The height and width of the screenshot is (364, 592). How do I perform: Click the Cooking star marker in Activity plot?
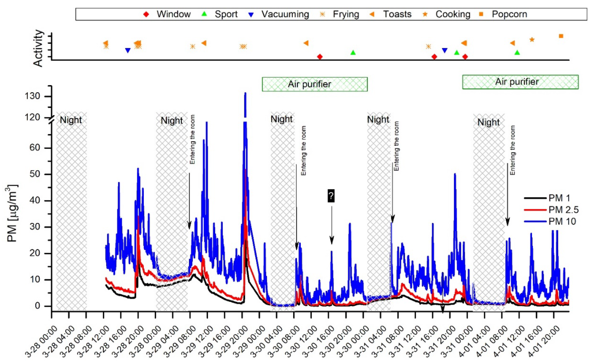[532, 40]
